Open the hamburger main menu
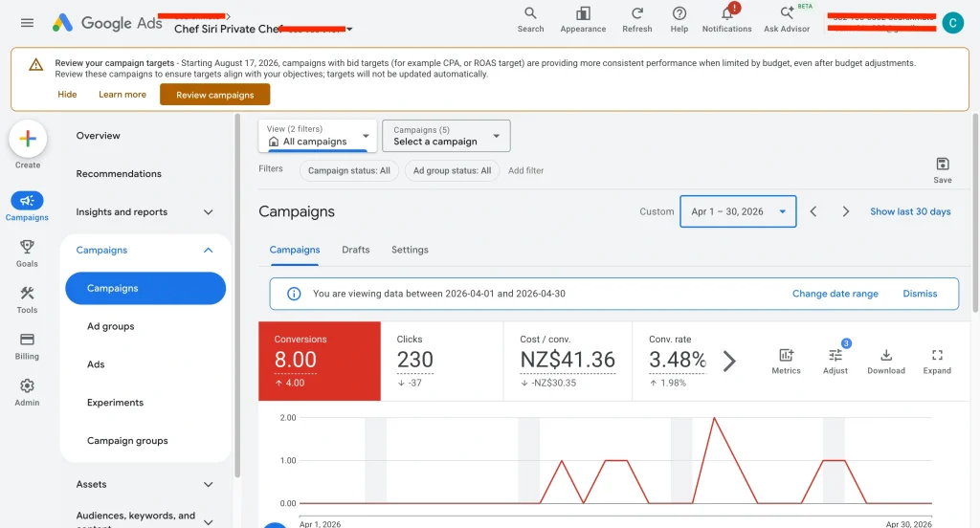980x528 pixels. (x=27, y=23)
